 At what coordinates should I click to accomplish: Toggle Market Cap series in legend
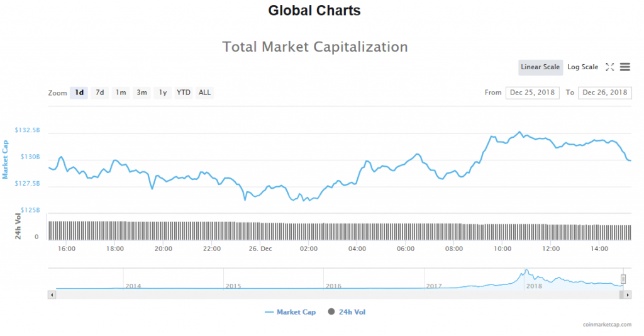tap(291, 312)
